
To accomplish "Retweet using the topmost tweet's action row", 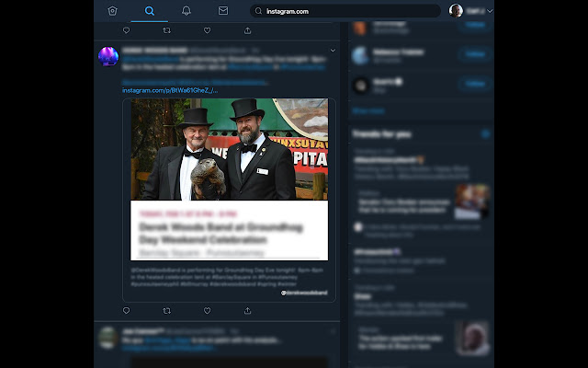I will 167,30.
